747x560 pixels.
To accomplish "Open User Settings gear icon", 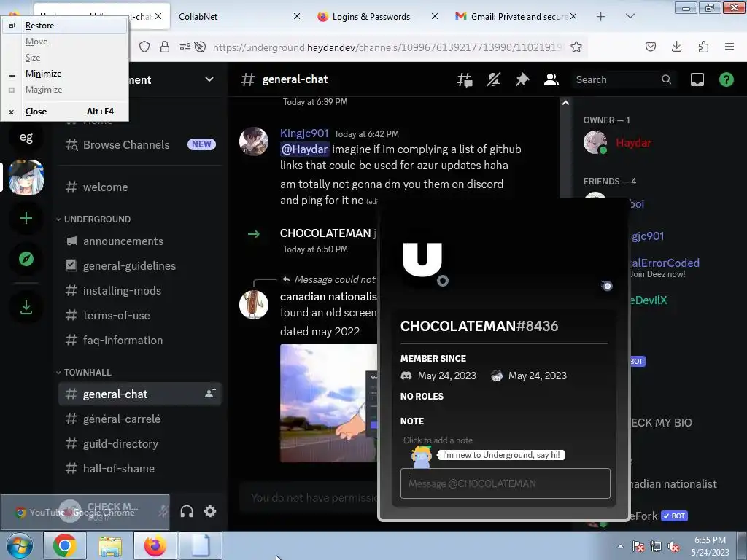I will 210,511.
